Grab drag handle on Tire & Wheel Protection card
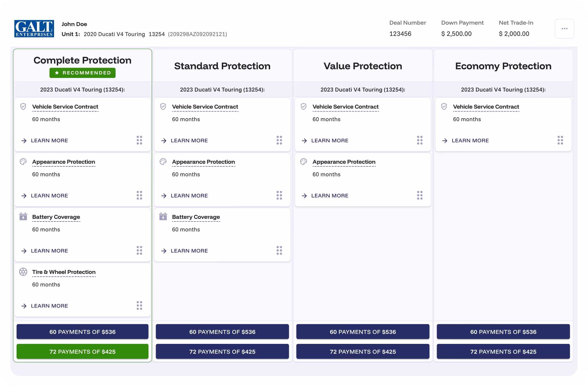Screen dimensions: 588x386 139,305
